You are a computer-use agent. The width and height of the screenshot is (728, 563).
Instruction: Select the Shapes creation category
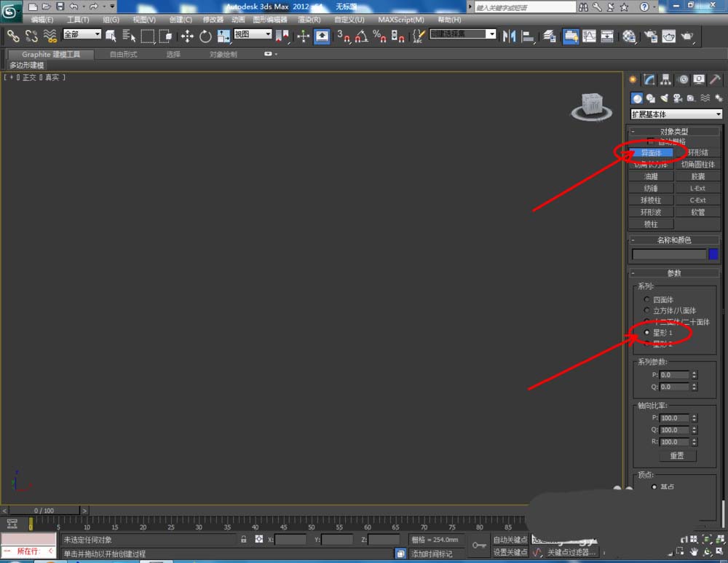tap(650, 98)
